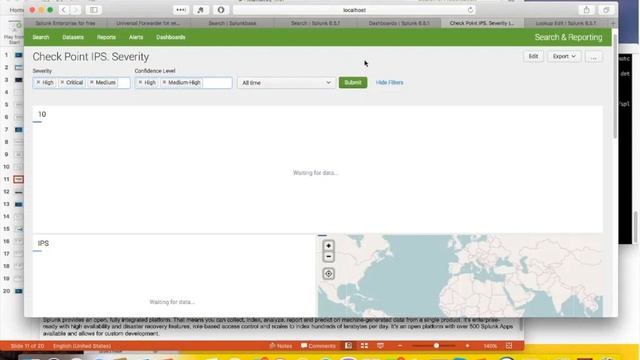Decrease zoom in the PowerPoint status bar
640x360 pixels.
(x=400, y=346)
